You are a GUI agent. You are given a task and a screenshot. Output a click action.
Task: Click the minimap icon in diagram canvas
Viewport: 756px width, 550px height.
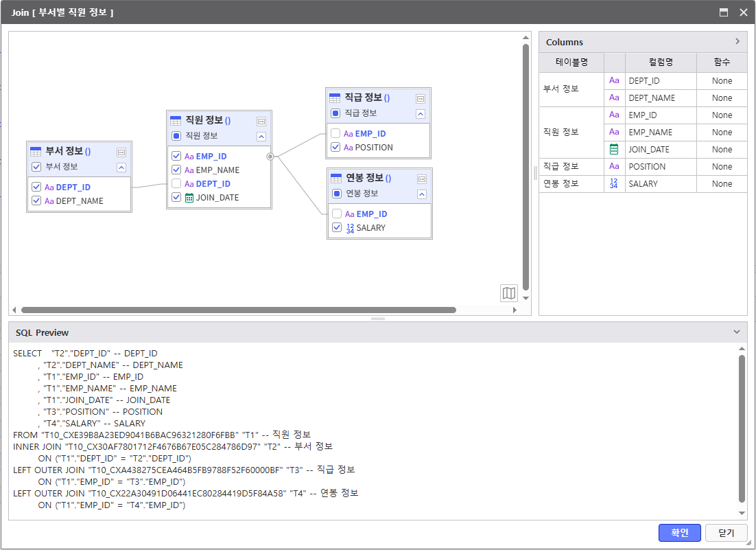pos(508,293)
